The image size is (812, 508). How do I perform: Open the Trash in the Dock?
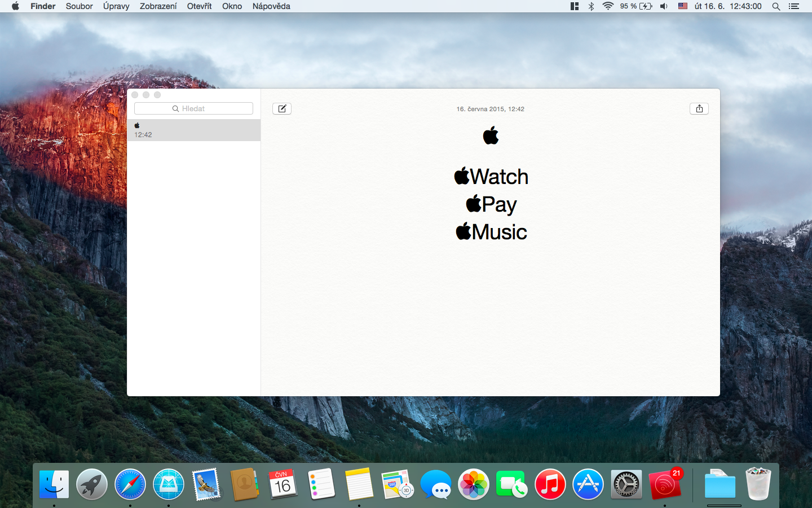point(758,484)
